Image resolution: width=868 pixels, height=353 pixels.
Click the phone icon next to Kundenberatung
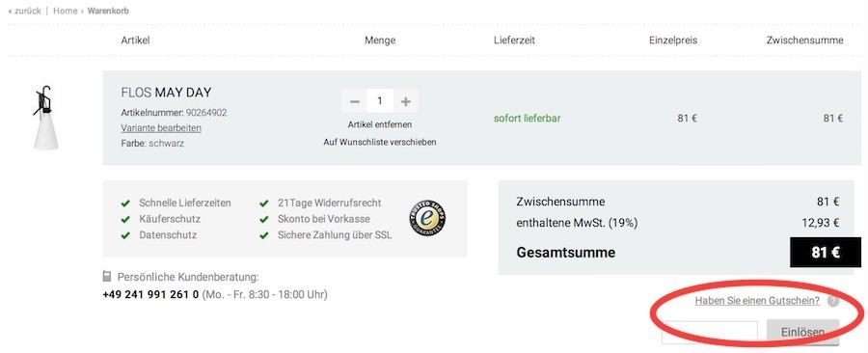(x=107, y=277)
